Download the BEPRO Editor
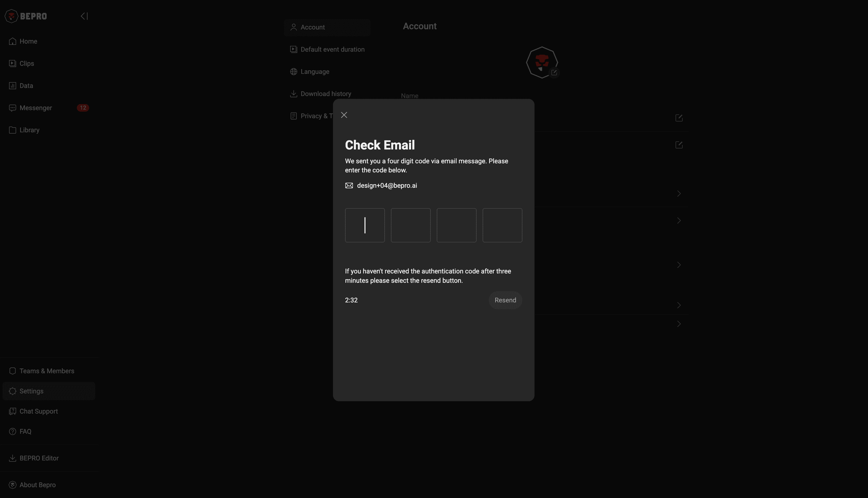This screenshot has height=498, width=868. point(39,458)
